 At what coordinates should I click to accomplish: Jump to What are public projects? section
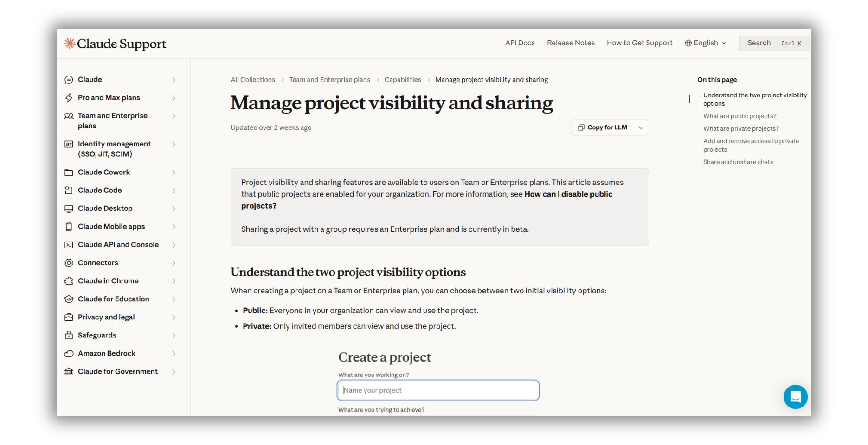pyautogui.click(x=739, y=116)
